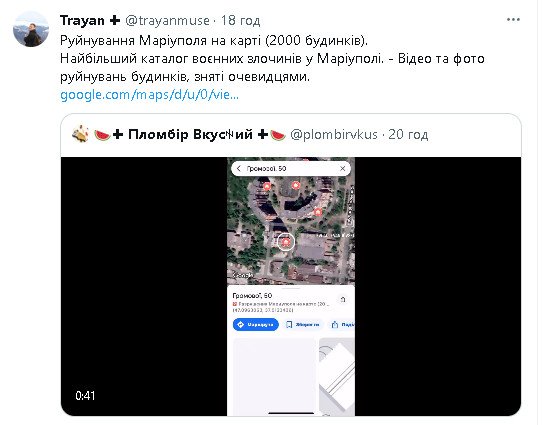Open the @trayanmuse handle
This screenshot has height=425, width=543.
[167, 21]
